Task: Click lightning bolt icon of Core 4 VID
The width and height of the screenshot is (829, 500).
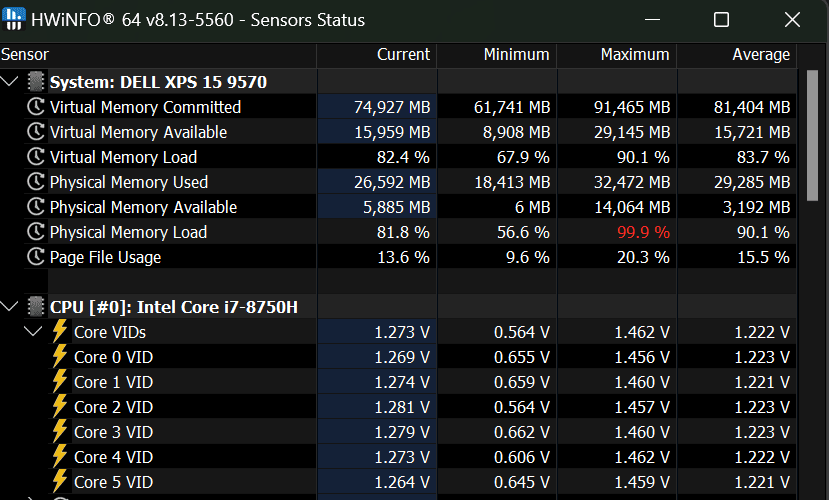Action: pos(60,456)
